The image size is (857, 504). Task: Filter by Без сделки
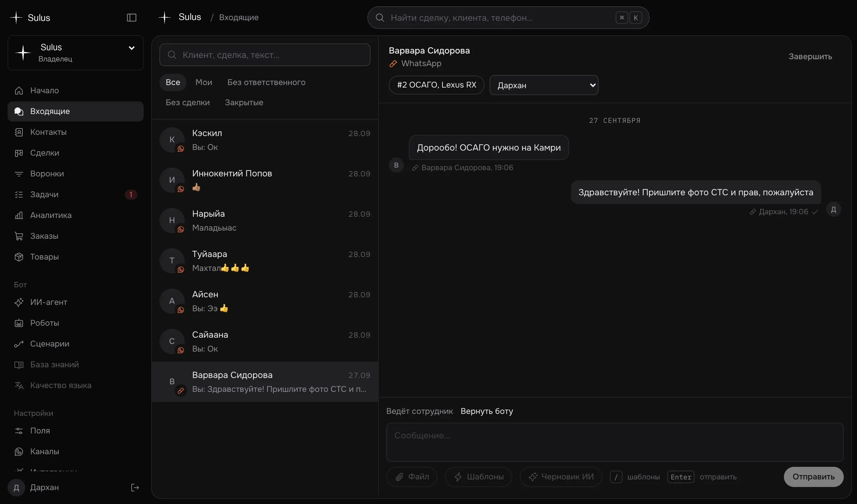click(x=187, y=102)
